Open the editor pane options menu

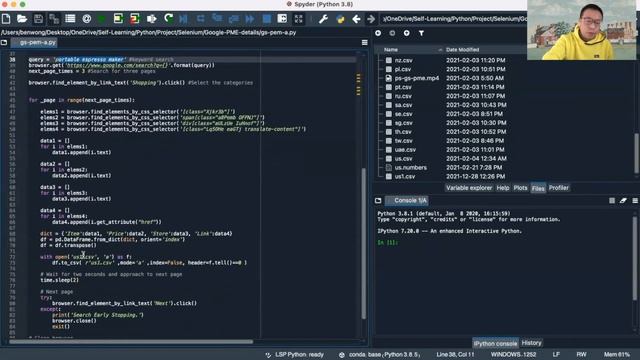(x=364, y=42)
